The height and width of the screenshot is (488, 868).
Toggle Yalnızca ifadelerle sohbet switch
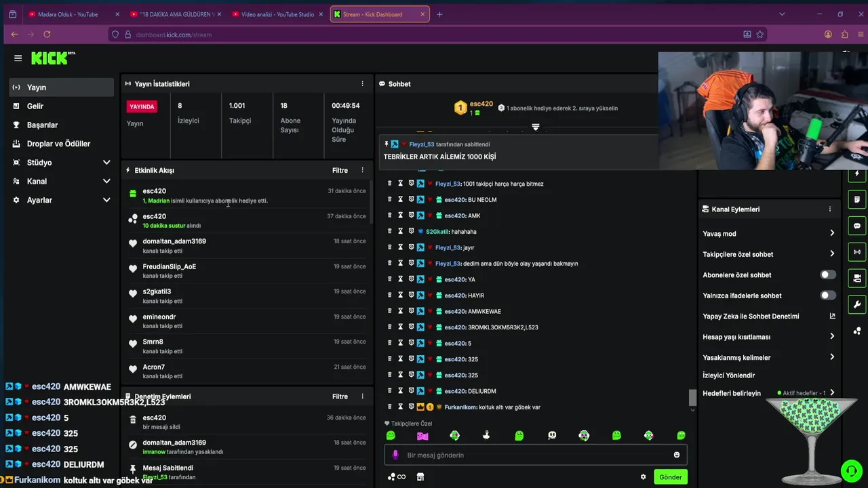click(828, 296)
